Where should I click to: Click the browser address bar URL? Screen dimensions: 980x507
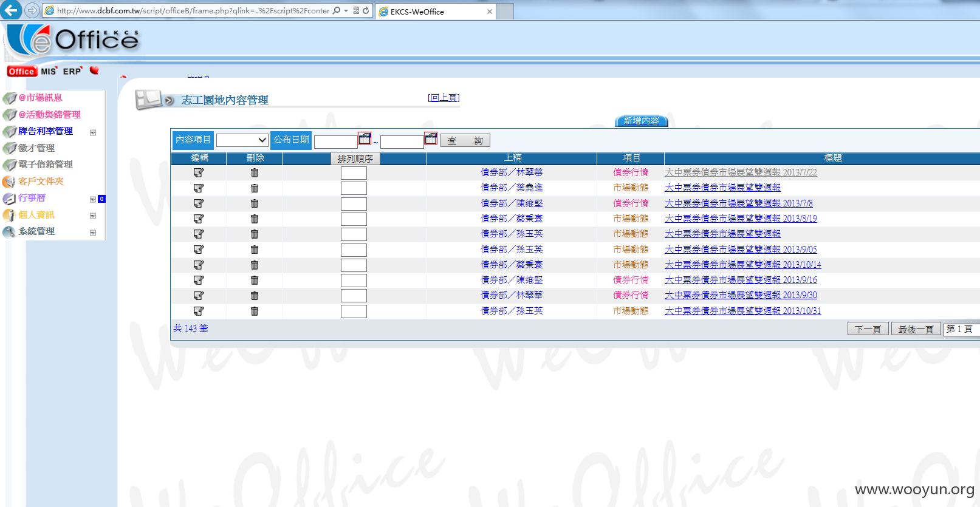click(x=193, y=11)
